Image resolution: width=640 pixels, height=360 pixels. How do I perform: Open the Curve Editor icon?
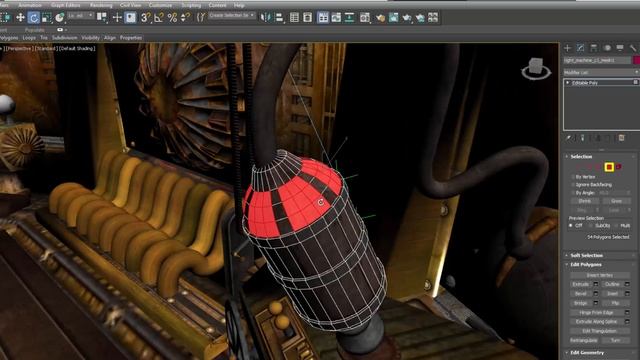coord(336,18)
